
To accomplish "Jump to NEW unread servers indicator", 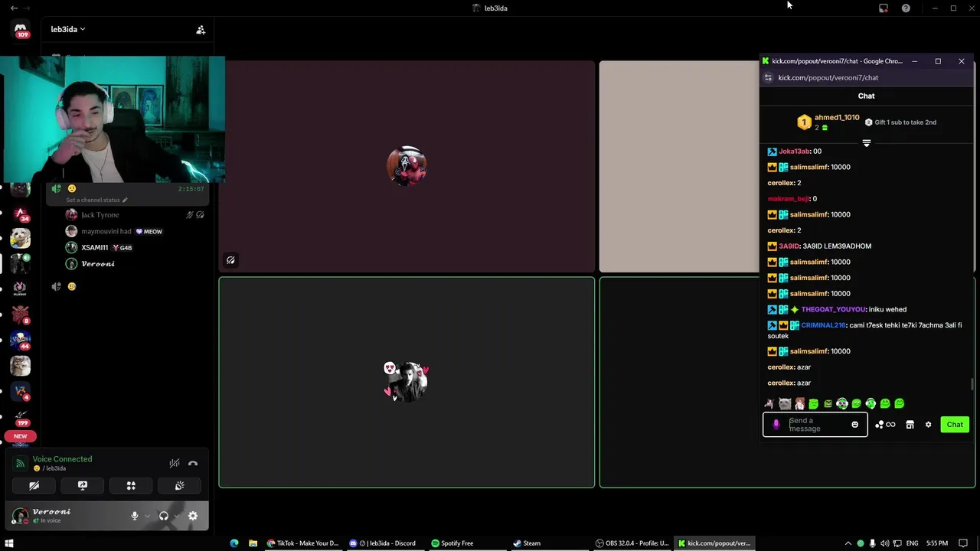I will [x=20, y=436].
